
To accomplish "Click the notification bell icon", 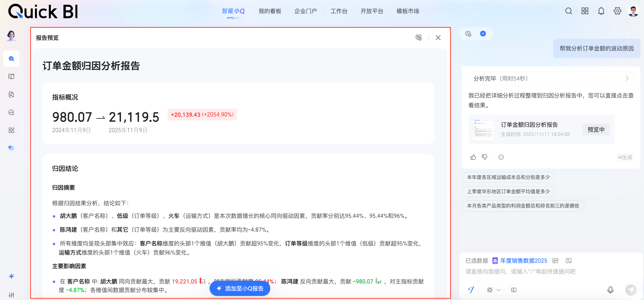I will point(601,11).
